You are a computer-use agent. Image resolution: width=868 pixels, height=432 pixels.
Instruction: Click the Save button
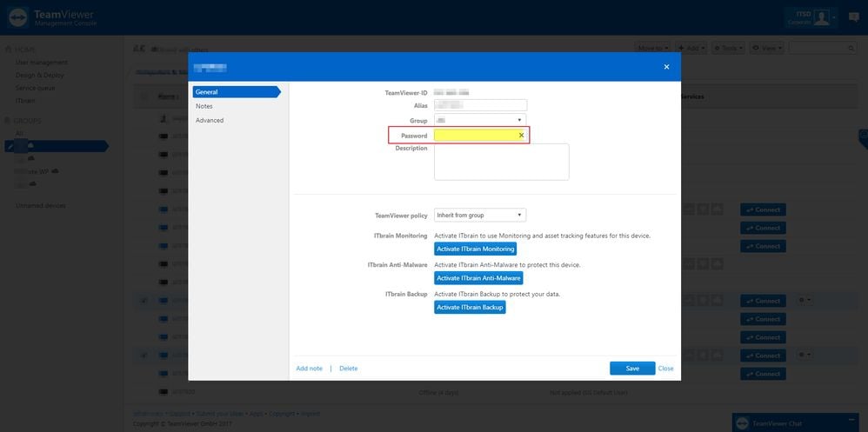pos(632,369)
